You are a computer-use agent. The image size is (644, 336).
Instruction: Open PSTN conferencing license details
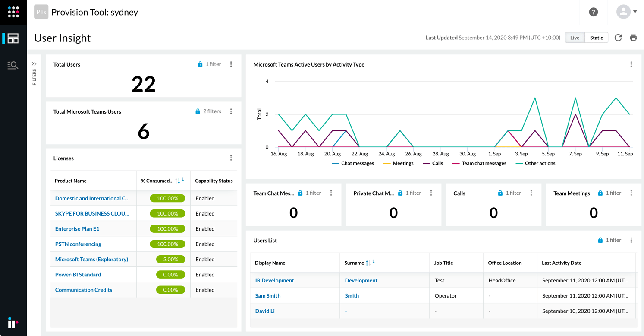[78, 244]
